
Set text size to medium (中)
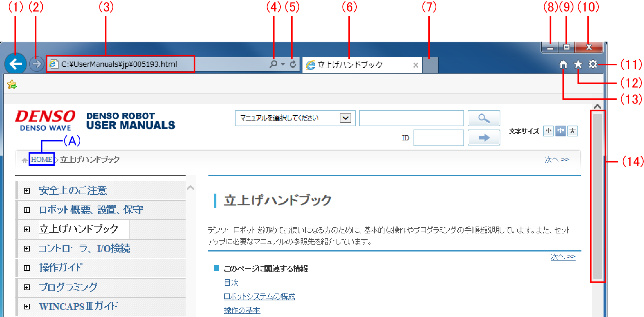click(x=560, y=131)
